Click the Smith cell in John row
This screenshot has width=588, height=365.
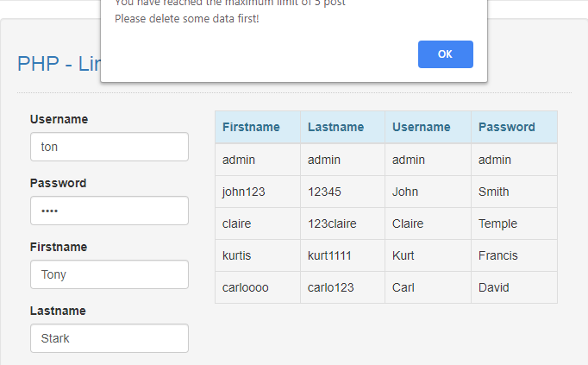(493, 192)
